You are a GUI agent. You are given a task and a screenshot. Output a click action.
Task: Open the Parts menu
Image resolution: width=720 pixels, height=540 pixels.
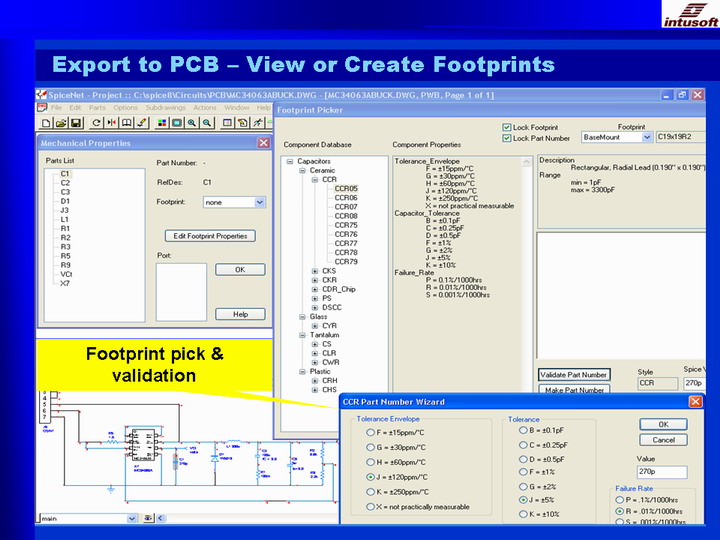point(97,107)
